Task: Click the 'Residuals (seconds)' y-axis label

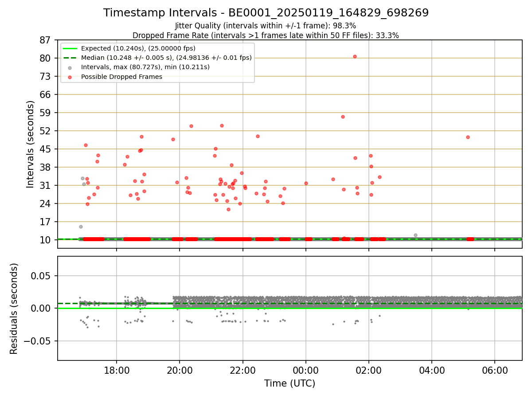Action: [x=14, y=309]
